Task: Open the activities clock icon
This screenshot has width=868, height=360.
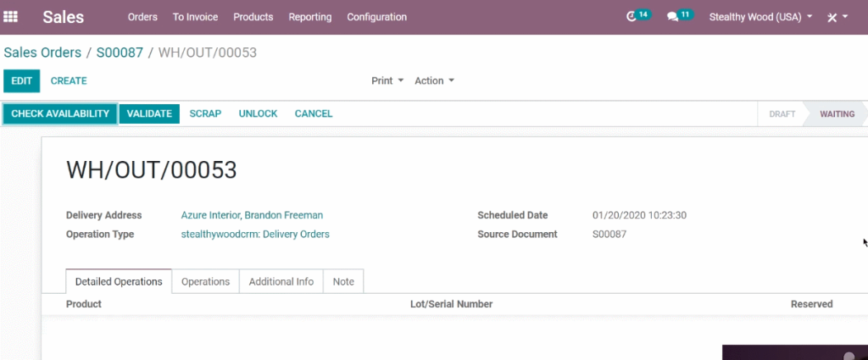Action: click(631, 17)
